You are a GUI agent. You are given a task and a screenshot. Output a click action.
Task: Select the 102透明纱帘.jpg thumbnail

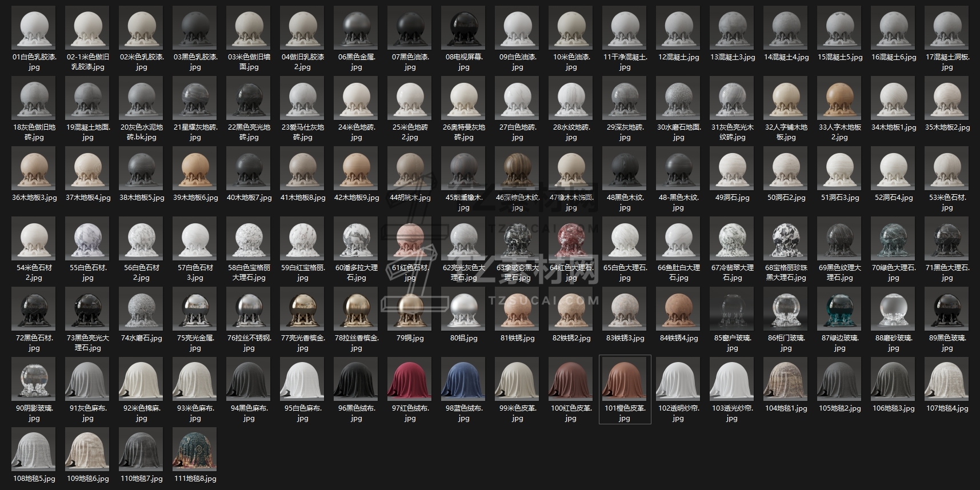coord(678,379)
